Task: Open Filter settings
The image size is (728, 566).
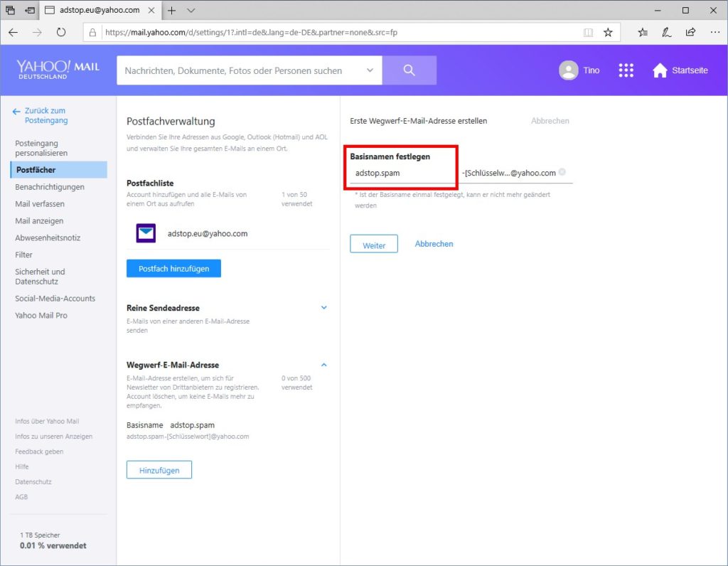Action: tap(23, 255)
